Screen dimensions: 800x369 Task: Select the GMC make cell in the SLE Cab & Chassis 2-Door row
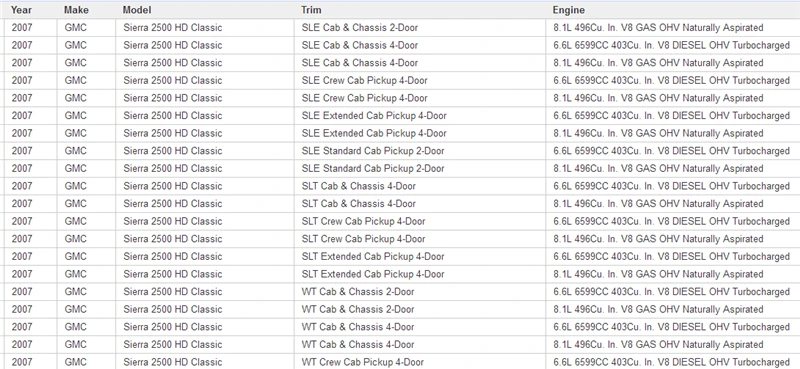[86, 28]
